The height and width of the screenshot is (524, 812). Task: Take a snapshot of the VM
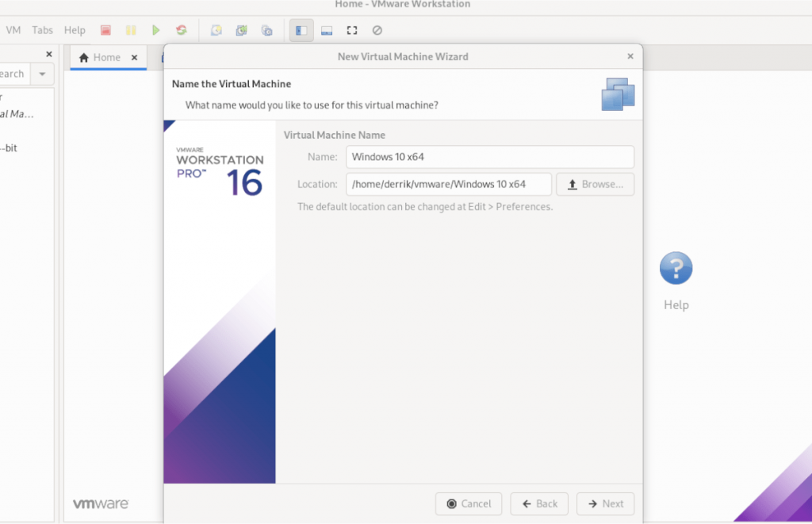click(x=216, y=29)
